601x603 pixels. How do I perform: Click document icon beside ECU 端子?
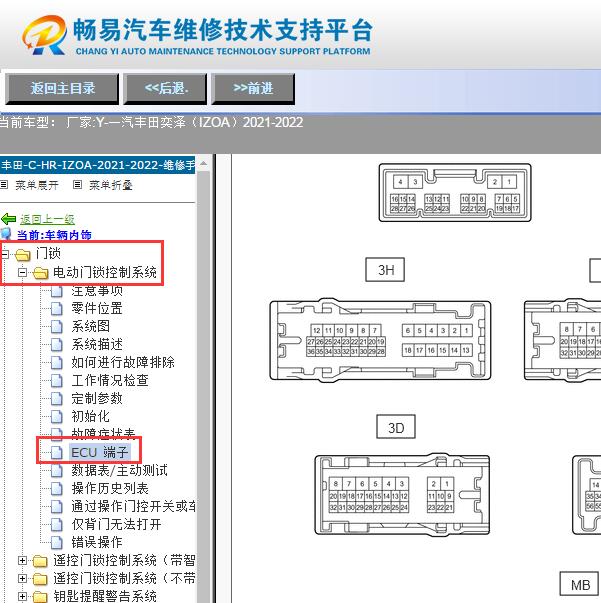(57, 453)
